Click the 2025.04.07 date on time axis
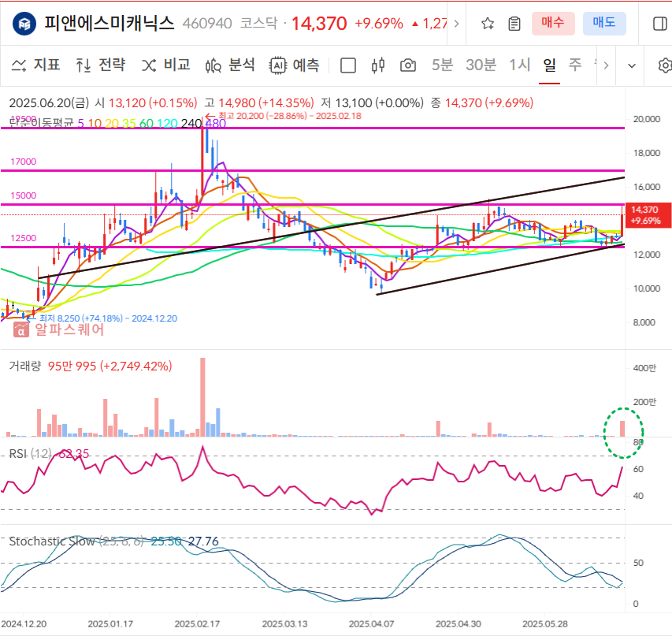 tap(371, 623)
